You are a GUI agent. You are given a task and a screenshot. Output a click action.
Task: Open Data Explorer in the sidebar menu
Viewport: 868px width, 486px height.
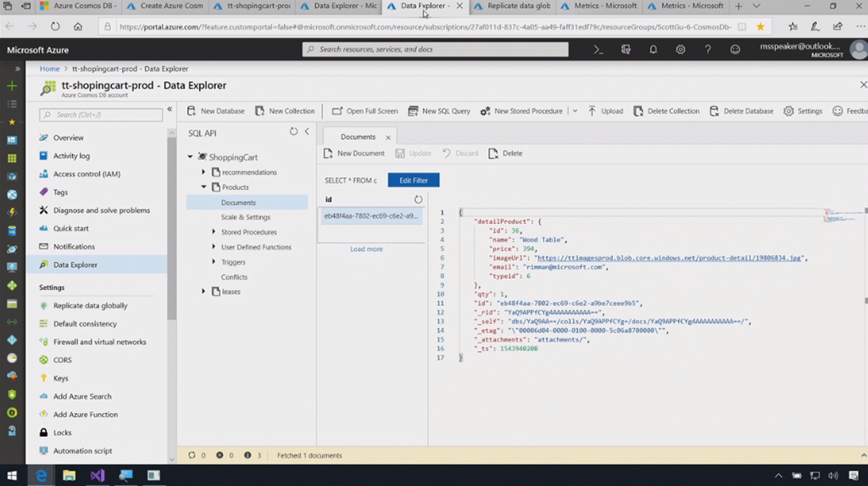[75, 265]
